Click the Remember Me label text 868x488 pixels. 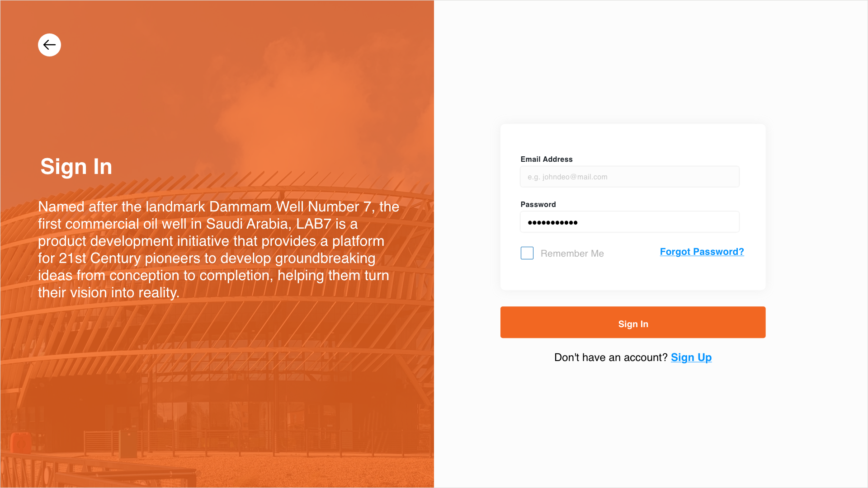click(572, 253)
